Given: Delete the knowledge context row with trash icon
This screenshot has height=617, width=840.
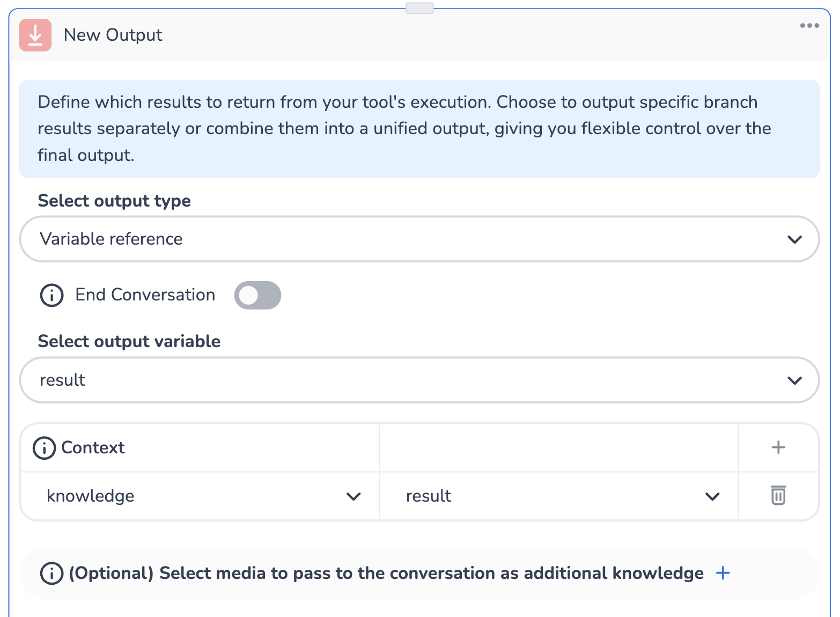Looking at the screenshot, I should click(778, 495).
